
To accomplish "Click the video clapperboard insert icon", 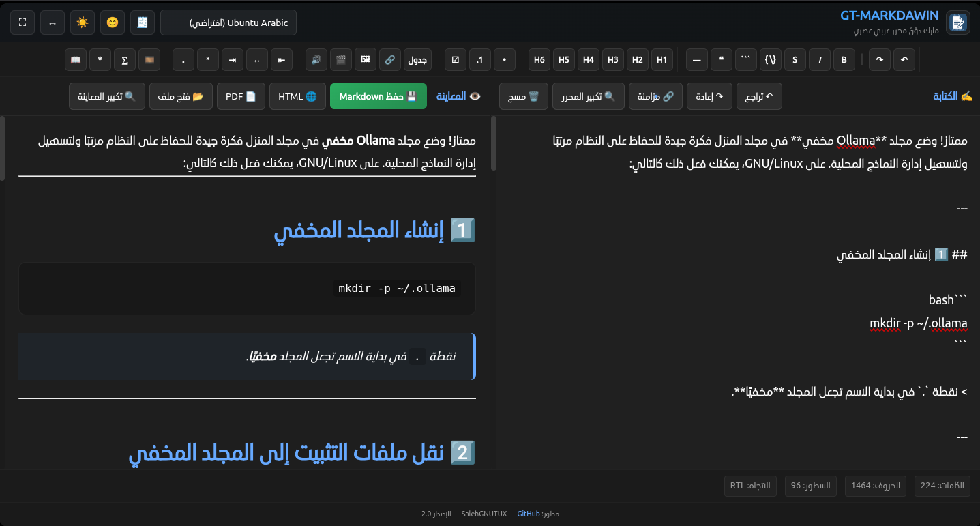I will 341,60.
